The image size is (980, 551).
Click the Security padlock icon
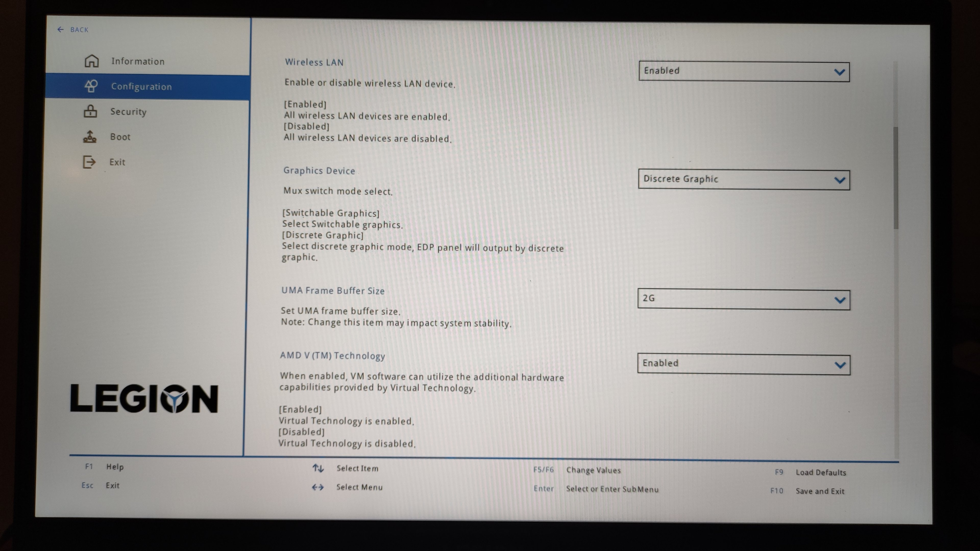point(90,111)
